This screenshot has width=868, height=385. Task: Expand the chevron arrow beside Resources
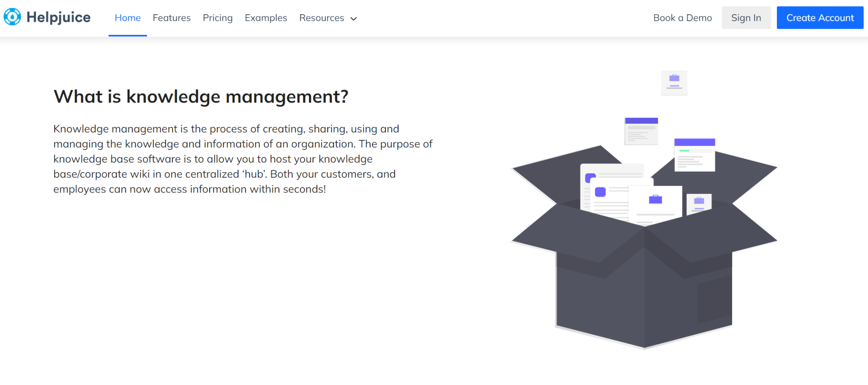click(x=354, y=19)
